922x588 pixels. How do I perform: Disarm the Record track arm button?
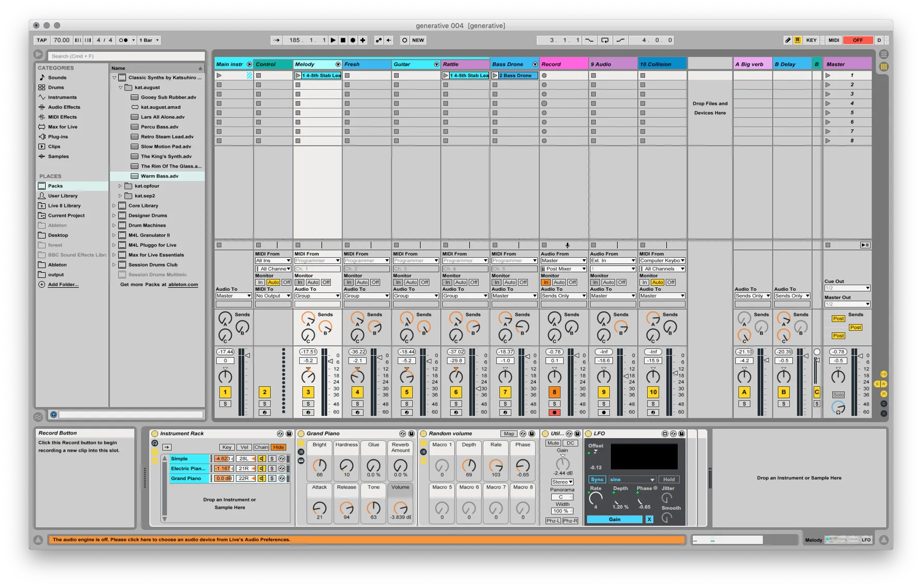(554, 413)
